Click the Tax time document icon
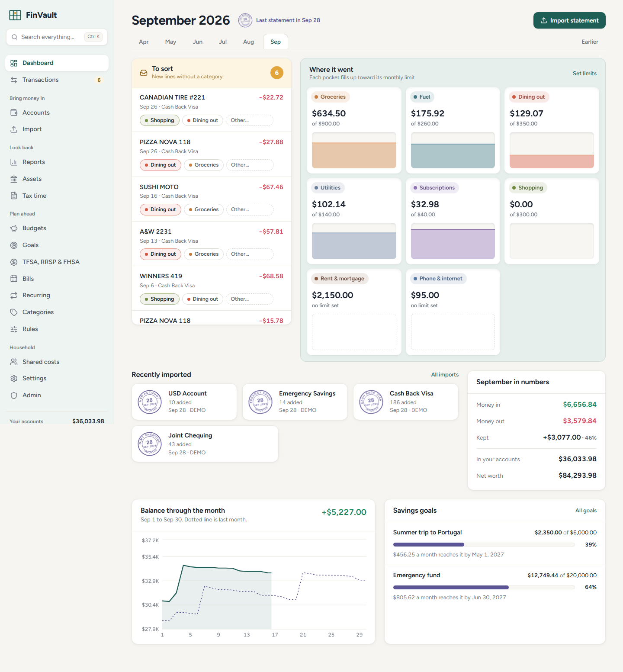 point(14,196)
